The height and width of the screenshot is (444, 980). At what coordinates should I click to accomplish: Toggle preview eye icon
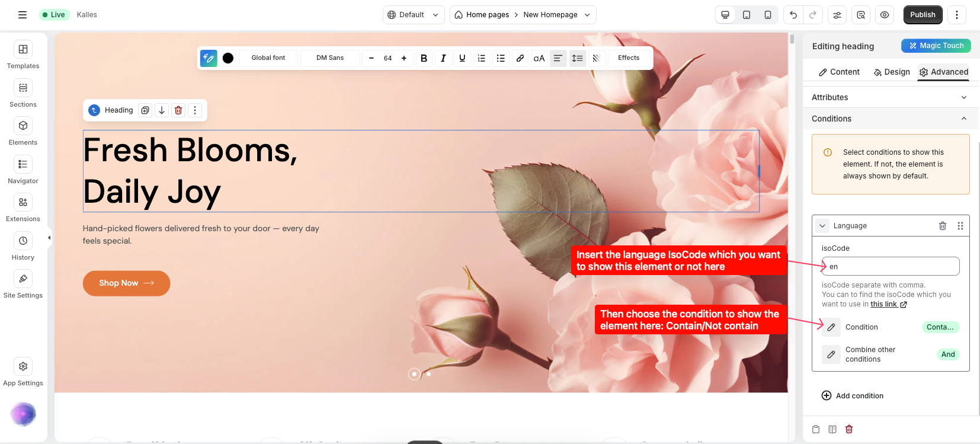884,15
